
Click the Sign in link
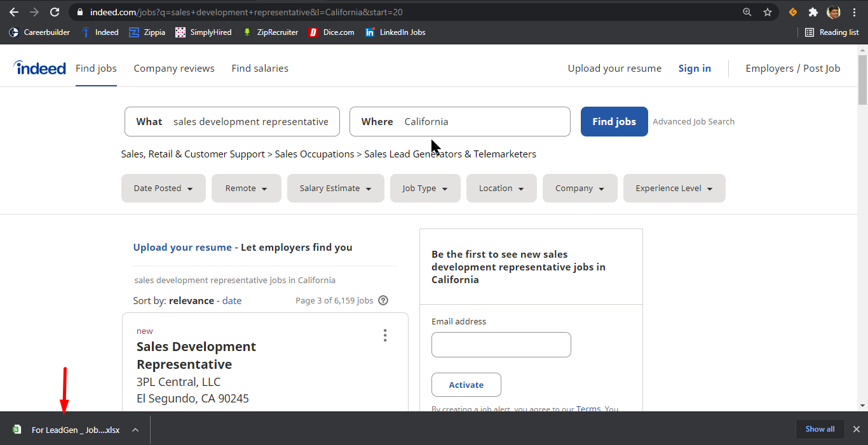pyautogui.click(x=695, y=69)
